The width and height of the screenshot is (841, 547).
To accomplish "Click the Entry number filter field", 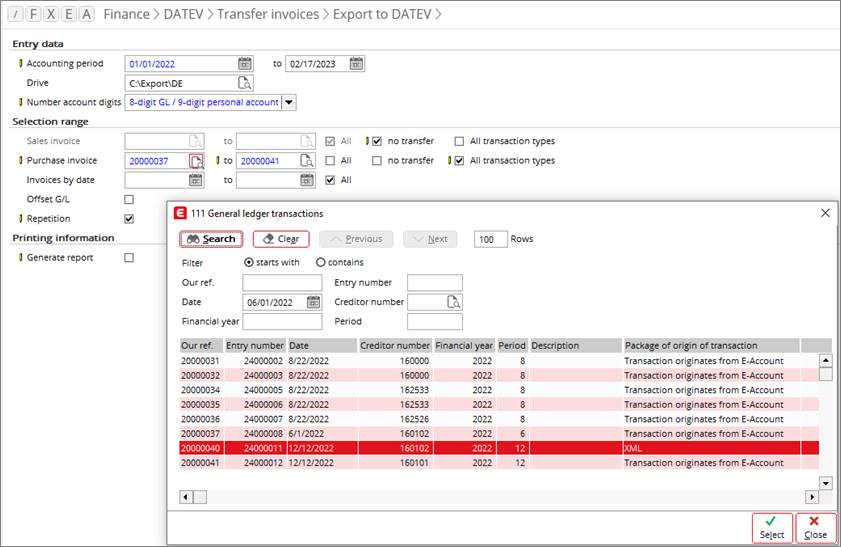I will pos(434,283).
